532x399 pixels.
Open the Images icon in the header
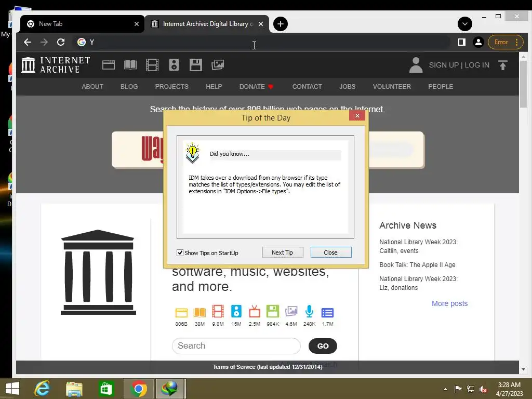218,65
